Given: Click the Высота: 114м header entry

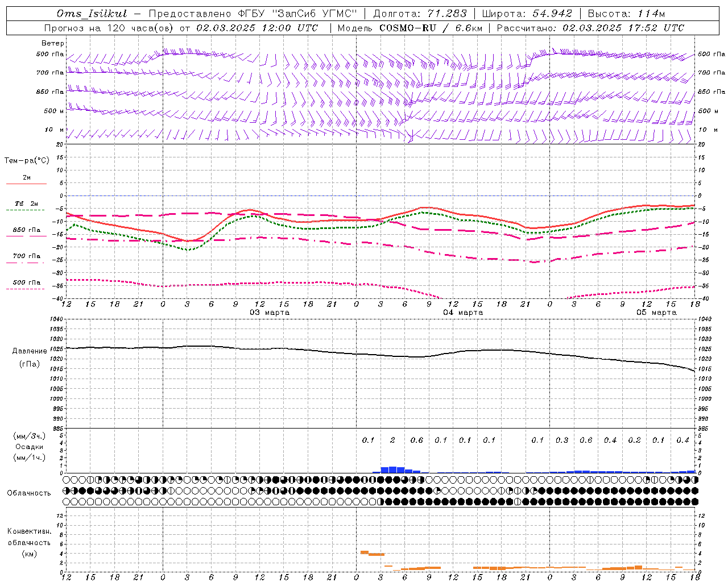Looking at the screenshot, I should [626, 14].
